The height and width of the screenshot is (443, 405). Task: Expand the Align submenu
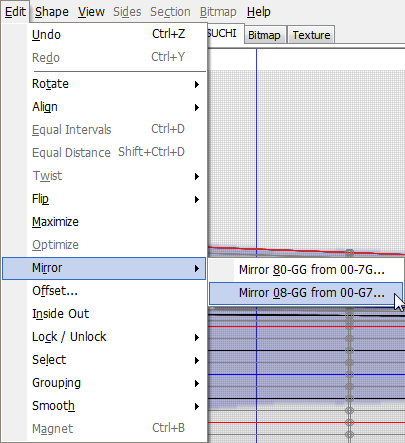104,107
